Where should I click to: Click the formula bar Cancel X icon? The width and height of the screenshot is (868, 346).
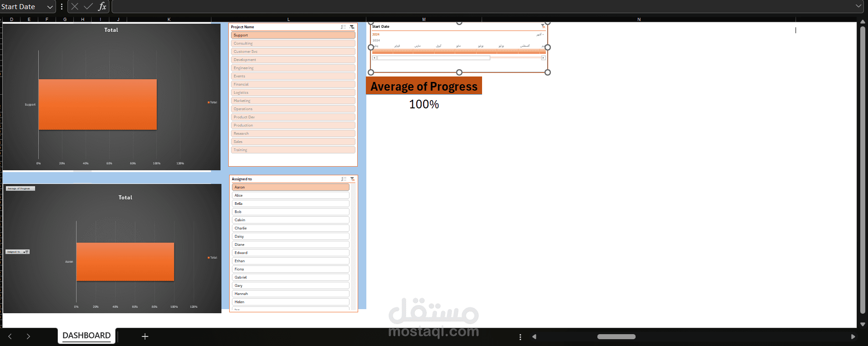coord(75,6)
